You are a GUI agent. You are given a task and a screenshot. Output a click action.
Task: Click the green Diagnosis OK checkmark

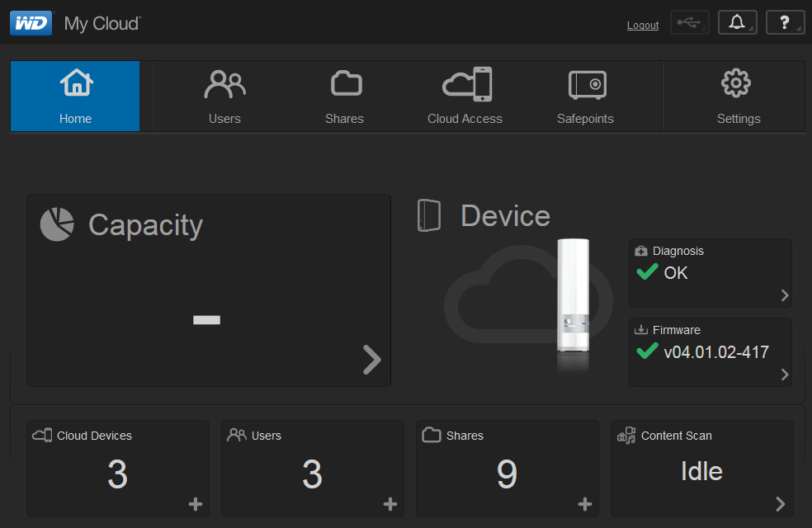pos(647,271)
